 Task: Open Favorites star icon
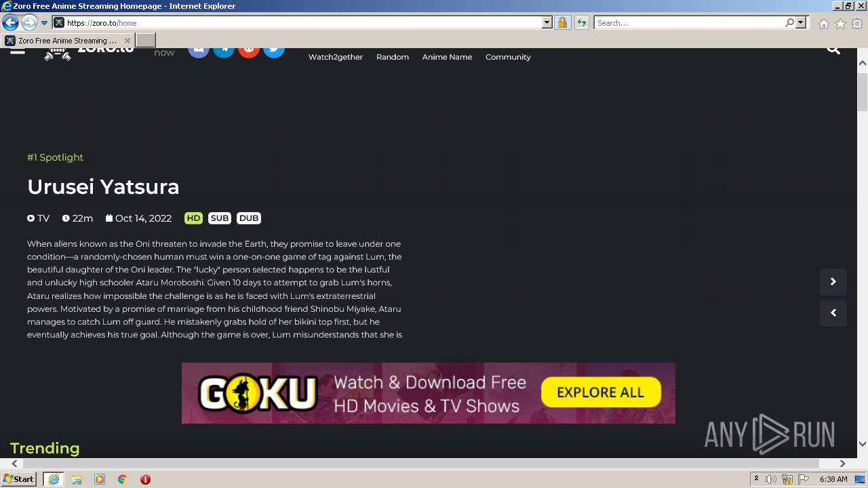point(840,24)
